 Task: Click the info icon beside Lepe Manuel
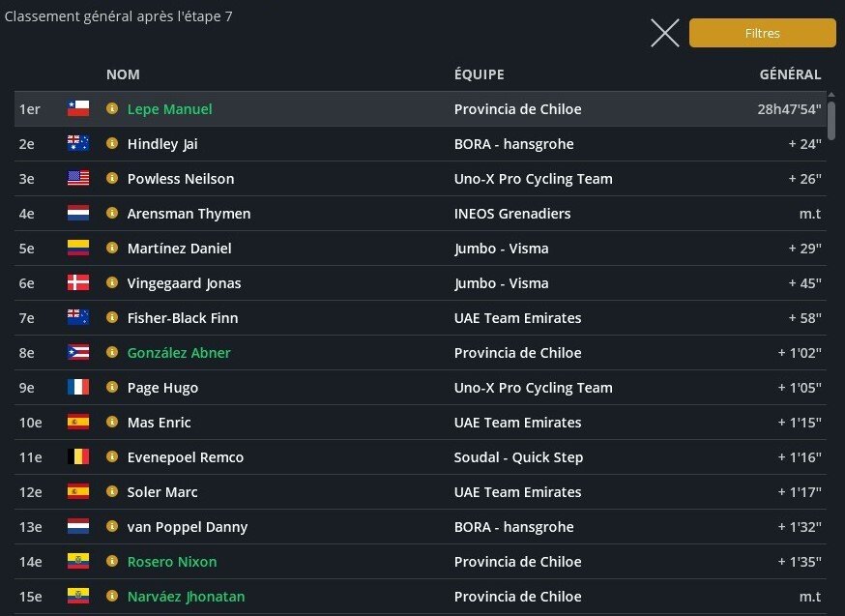[112, 109]
